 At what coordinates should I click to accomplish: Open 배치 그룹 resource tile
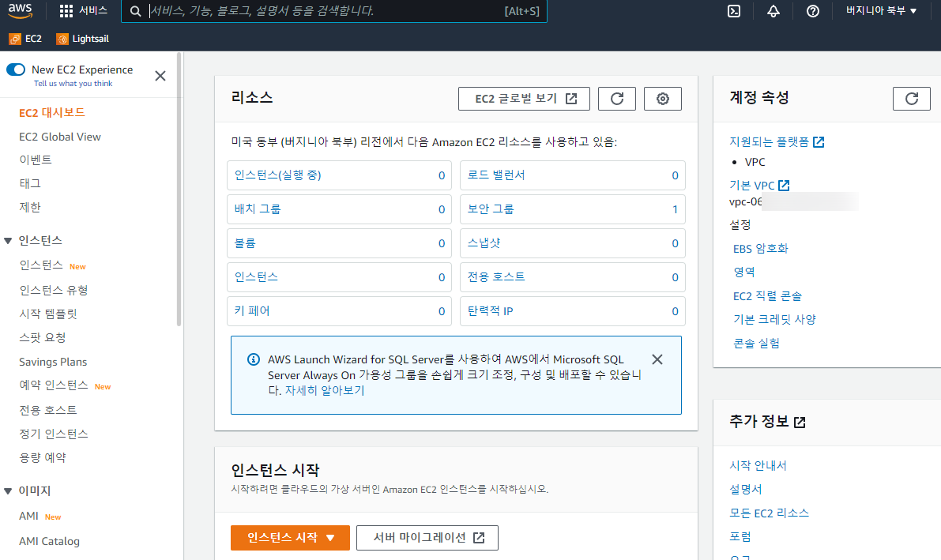click(339, 209)
